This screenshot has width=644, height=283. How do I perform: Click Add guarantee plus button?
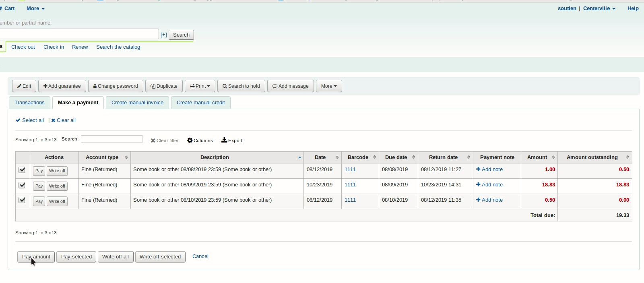click(x=62, y=86)
